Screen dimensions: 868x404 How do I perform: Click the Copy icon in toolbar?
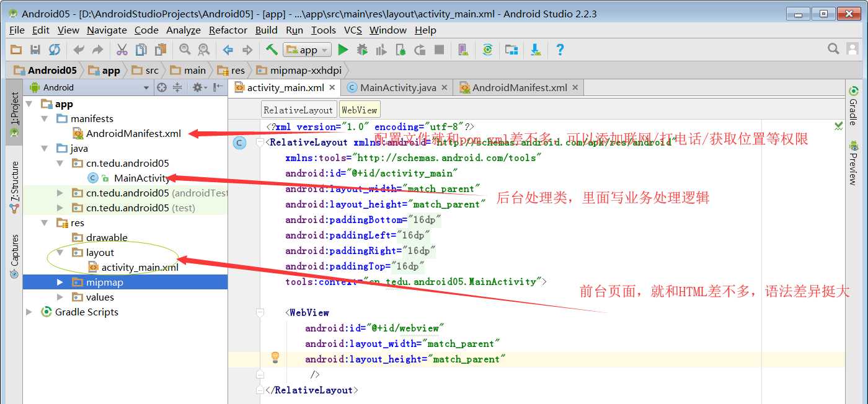[141, 50]
